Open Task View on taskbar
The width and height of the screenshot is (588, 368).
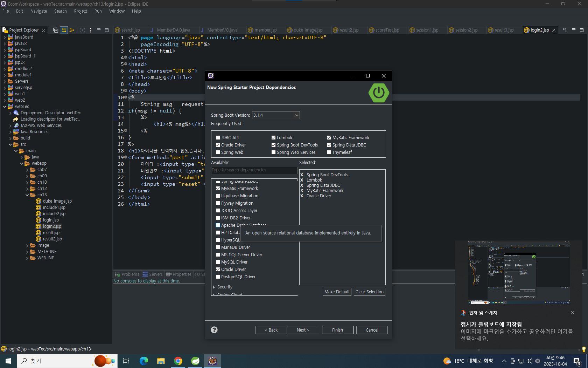point(126,361)
